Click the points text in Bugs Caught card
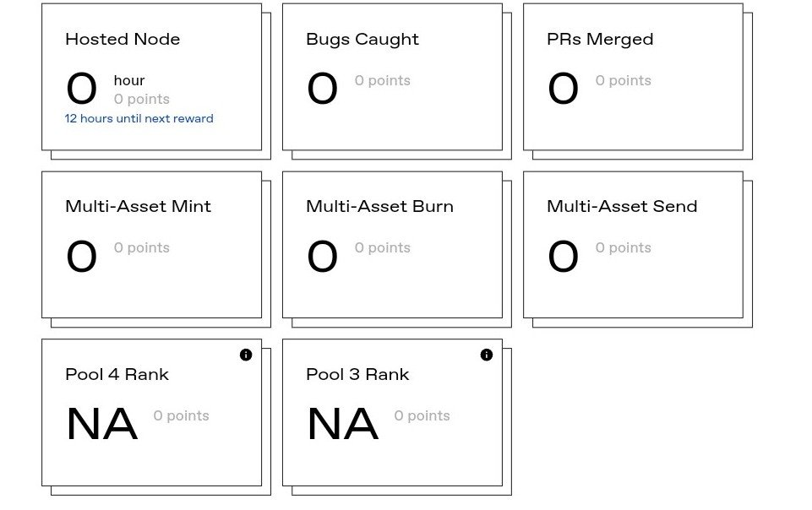Viewport: 812px width, 510px height. point(382,81)
